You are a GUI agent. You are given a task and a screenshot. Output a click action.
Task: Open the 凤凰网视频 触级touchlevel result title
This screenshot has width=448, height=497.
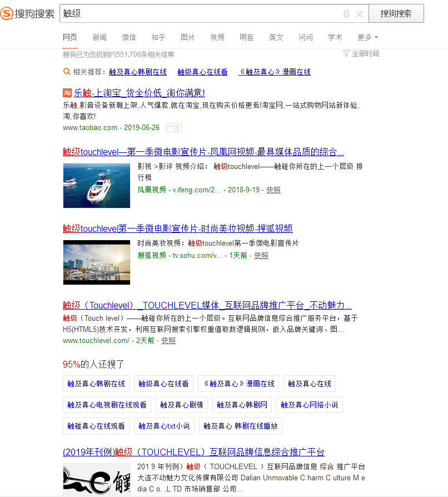[203, 152]
